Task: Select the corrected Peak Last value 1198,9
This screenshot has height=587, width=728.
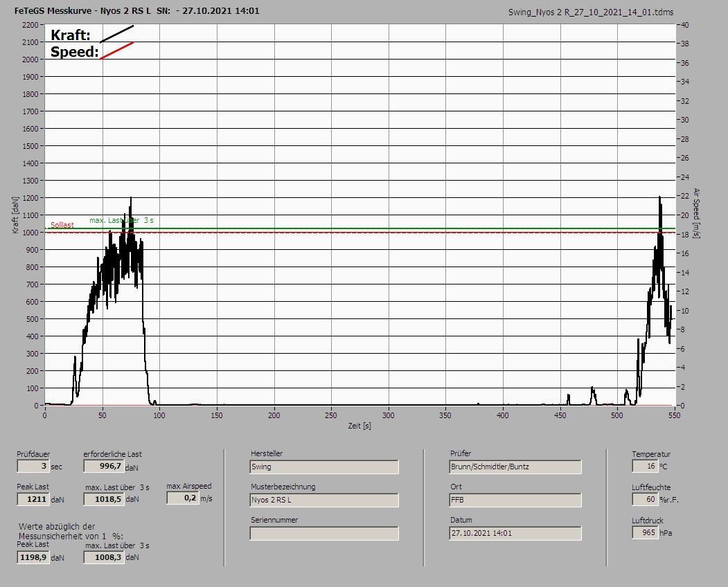Action: click(33, 557)
